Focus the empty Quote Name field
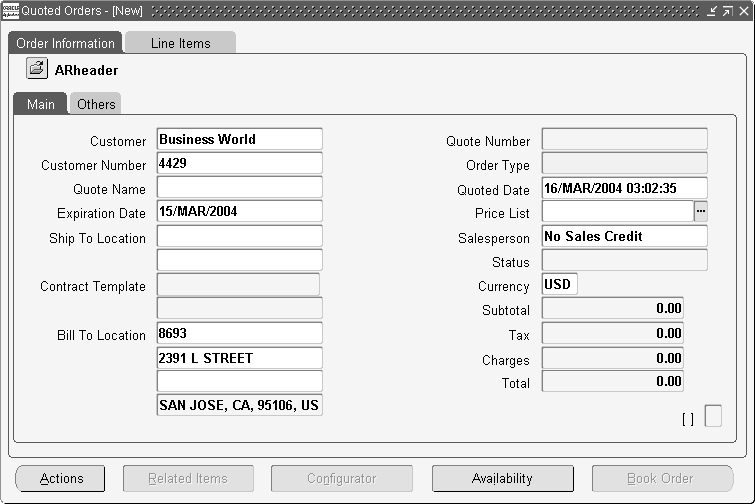 click(x=240, y=187)
